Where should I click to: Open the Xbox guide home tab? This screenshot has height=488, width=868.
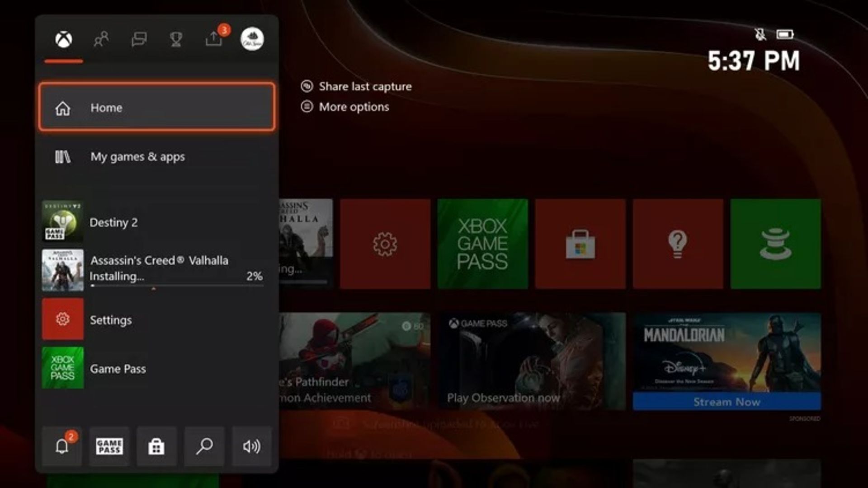click(x=64, y=40)
